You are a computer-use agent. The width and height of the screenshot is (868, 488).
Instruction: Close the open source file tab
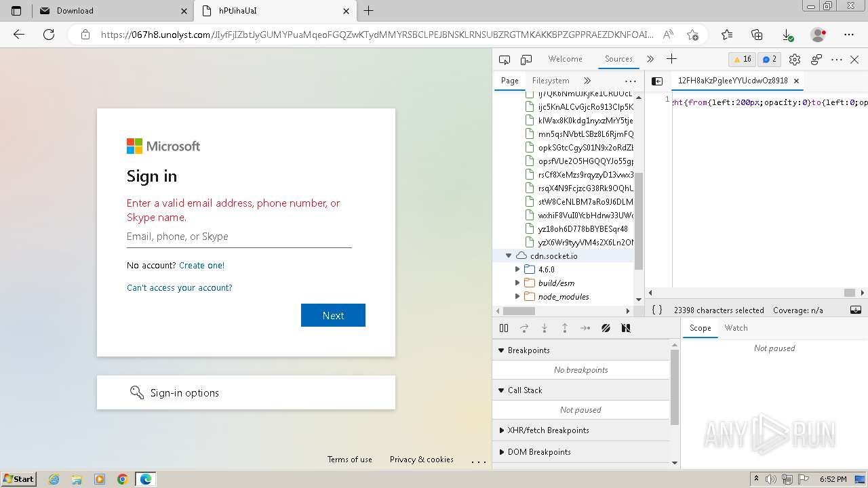pos(796,81)
